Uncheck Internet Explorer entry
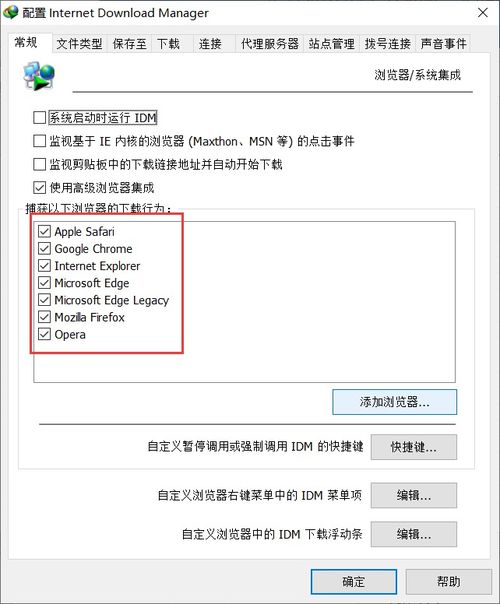This screenshot has height=604, width=500. click(44, 266)
